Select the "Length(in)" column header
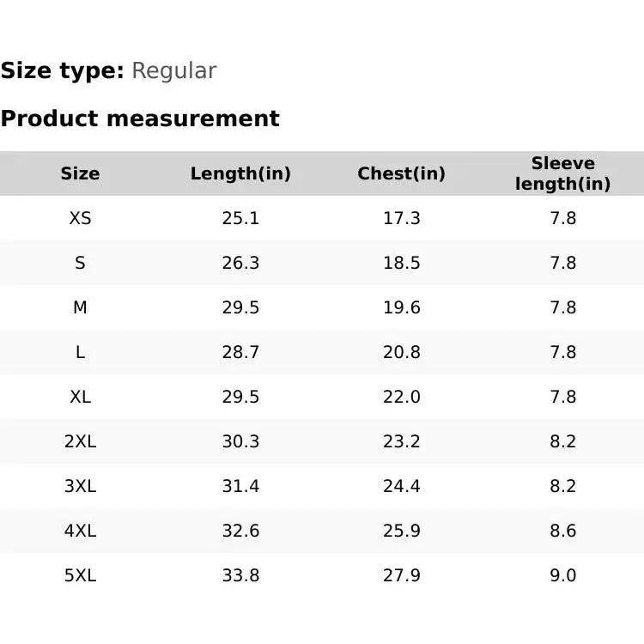 (x=240, y=173)
